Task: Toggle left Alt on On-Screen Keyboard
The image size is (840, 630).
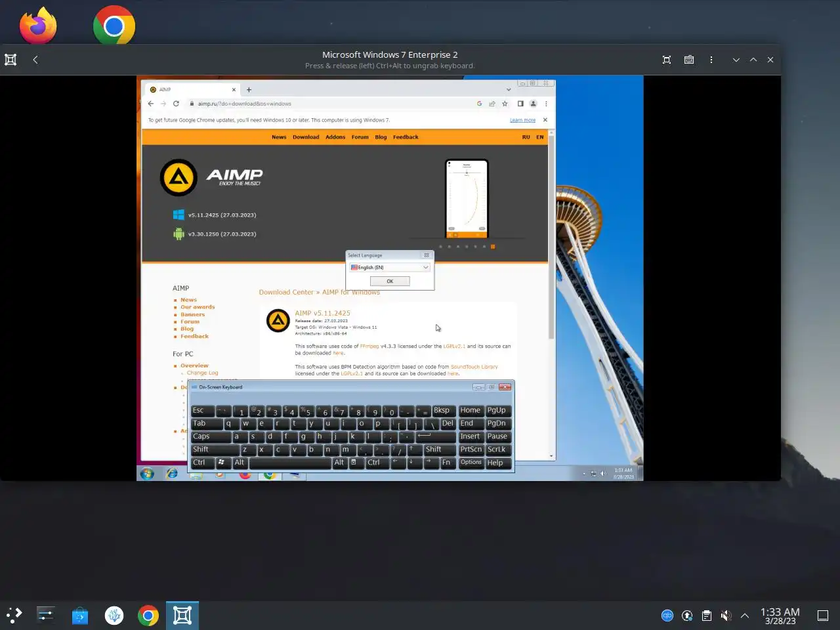Action: click(x=240, y=463)
